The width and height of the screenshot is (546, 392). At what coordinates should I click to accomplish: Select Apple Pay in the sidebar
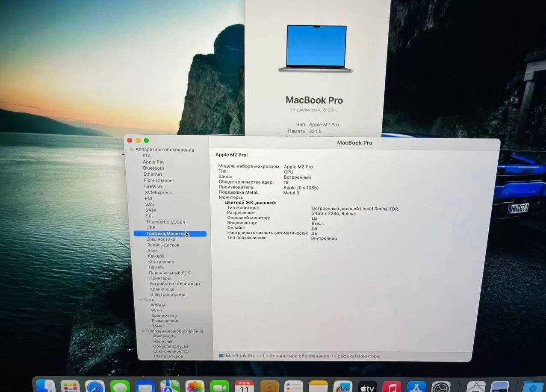(x=153, y=162)
